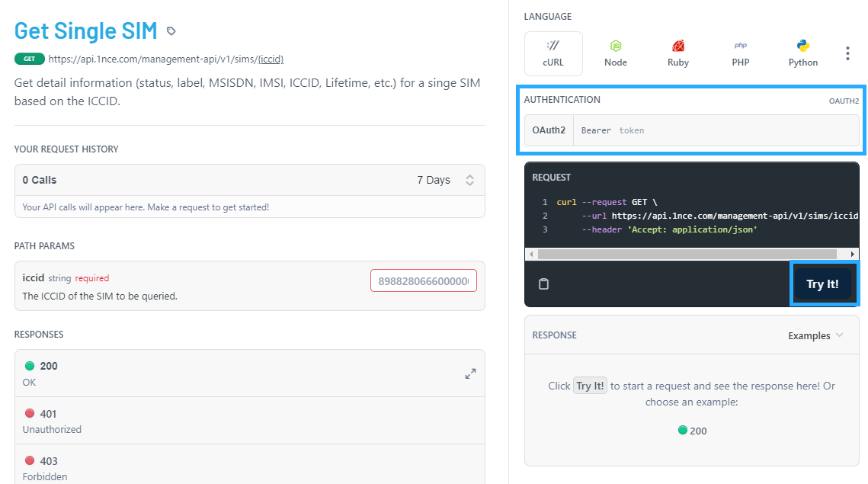Screen dimensions: 868x484
Task: Click the iccid path parameter input field
Action: point(424,281)
